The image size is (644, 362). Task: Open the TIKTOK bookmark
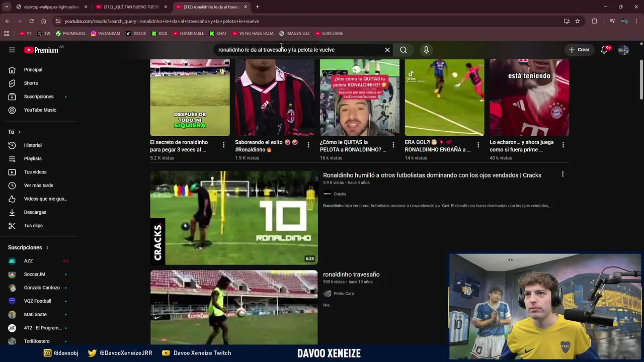[x=136, y=34]
